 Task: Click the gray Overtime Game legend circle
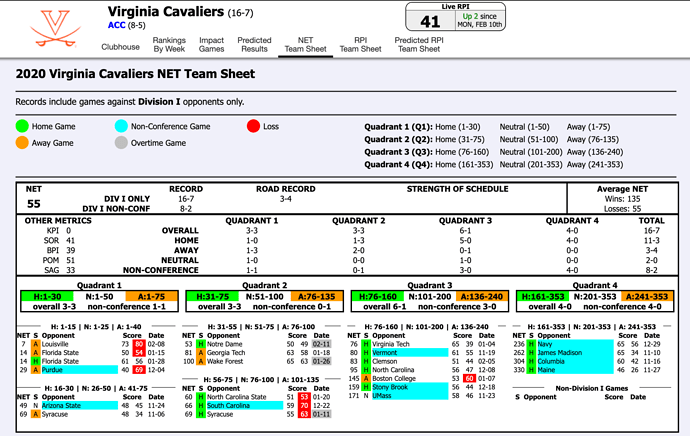pos(121,143)
